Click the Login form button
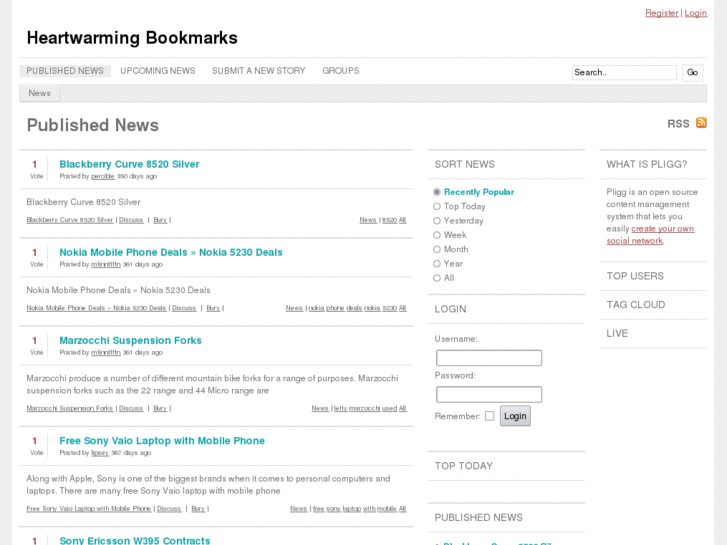Image resolution: width=727 pixels, height=545 pixels. 515,416
